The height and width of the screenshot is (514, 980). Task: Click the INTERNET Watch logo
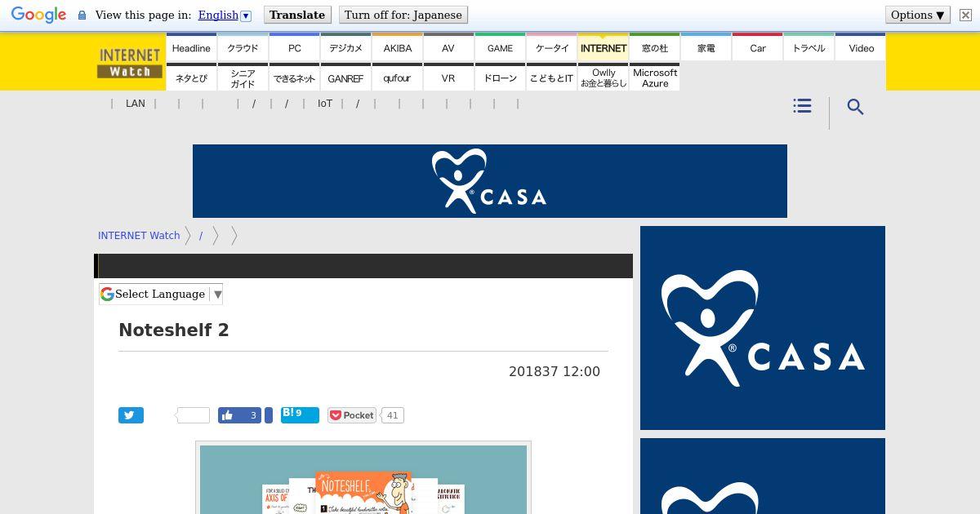pos(130,63)
